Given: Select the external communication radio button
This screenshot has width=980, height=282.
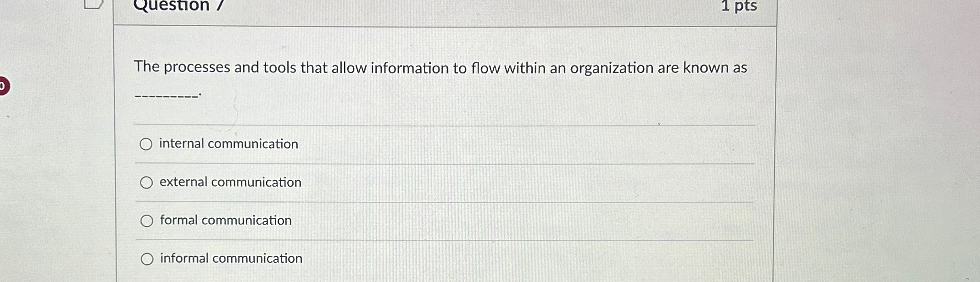Looking at the screenshot, I should pos(146,182).
